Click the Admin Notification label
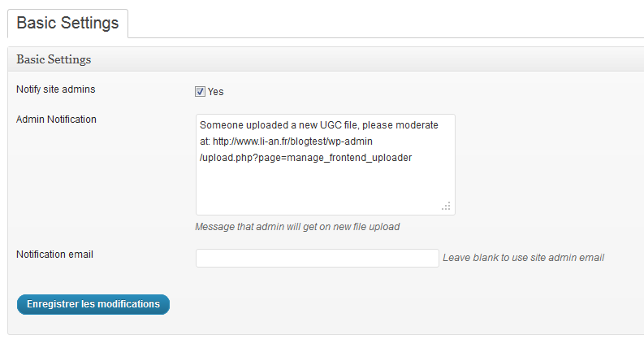 point(56,120)
